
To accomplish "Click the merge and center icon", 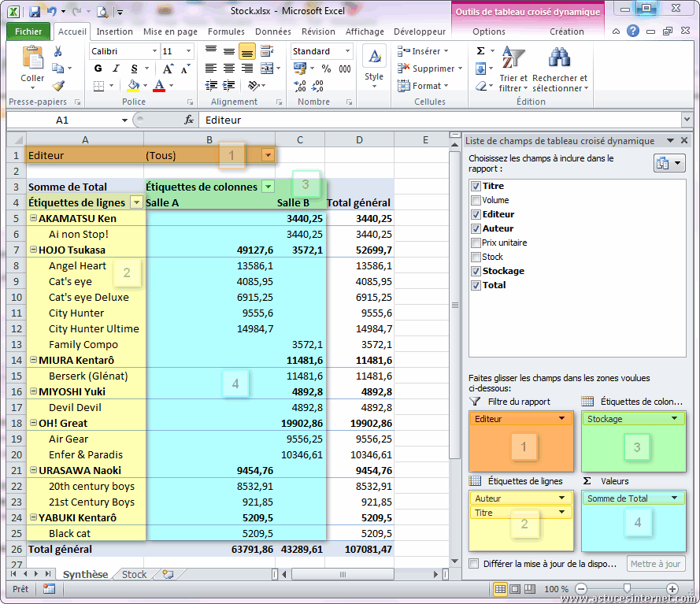I will pos(267,69).
